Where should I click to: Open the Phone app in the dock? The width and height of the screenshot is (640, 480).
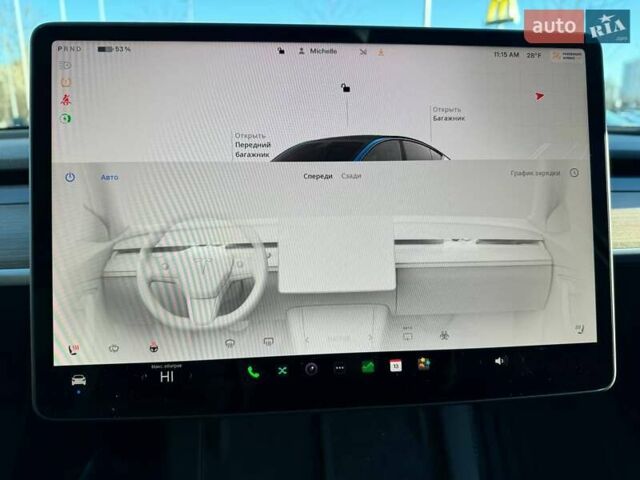pyautogui.click(x=252, y=370)
